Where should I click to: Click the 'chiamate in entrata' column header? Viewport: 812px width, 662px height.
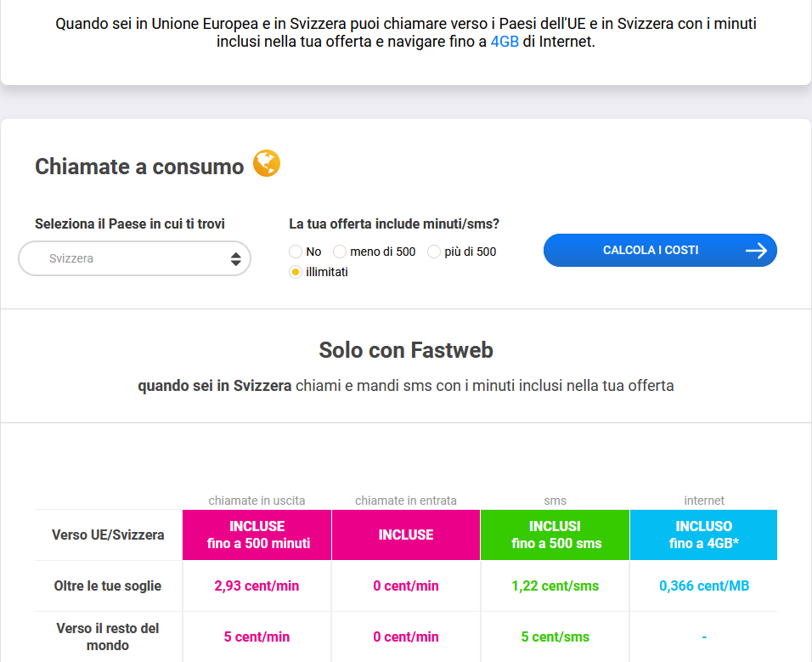click(x=406, y=501)
